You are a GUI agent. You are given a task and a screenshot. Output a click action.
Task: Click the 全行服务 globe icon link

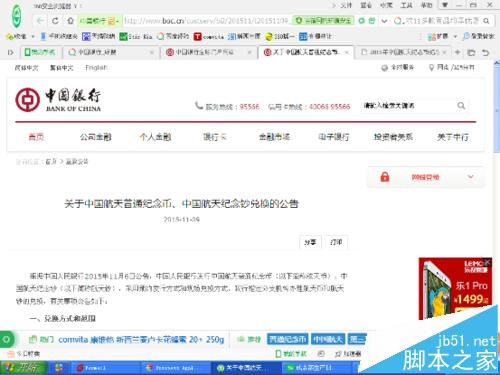click(398, 68)
